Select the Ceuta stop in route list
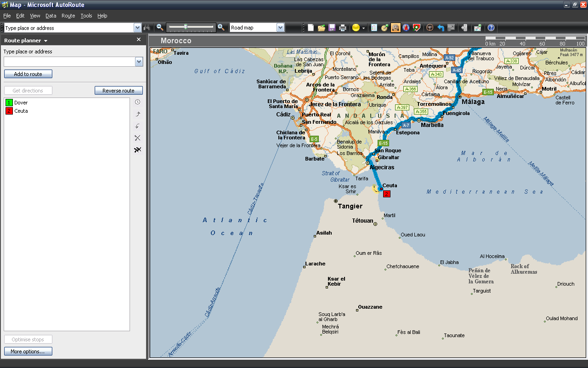This screenshot has height=368, width=588. point(20,111)
